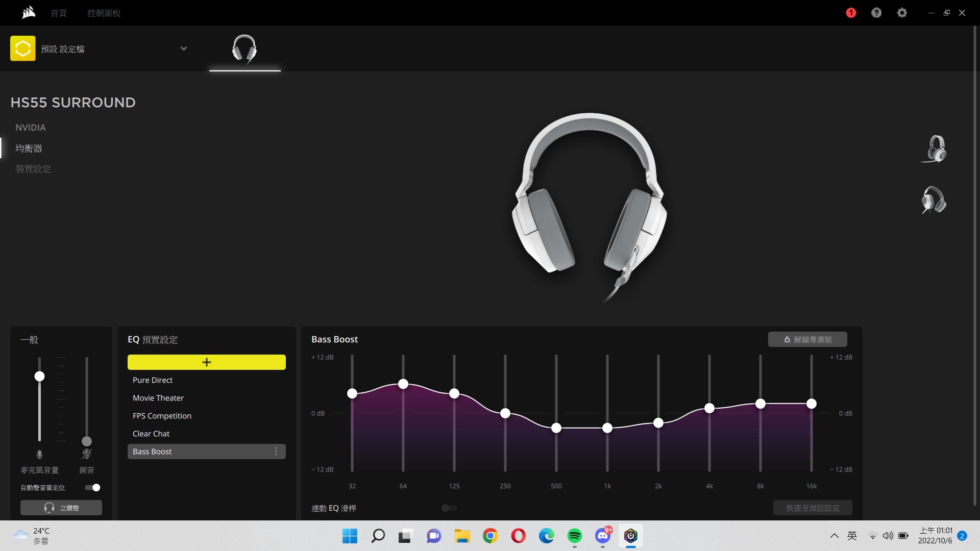Add new EQ preset with plus button
The image size is (980, 551).
(x=207, y=362)
